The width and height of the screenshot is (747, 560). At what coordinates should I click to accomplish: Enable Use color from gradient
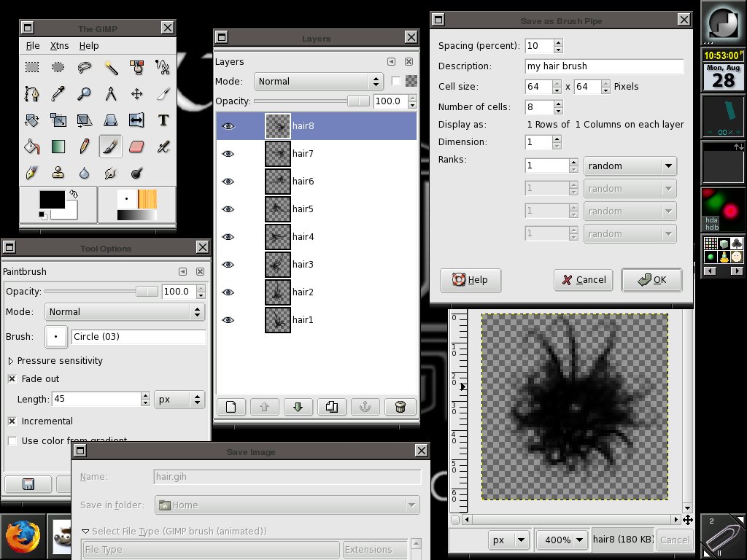click(x=12, y=441)
